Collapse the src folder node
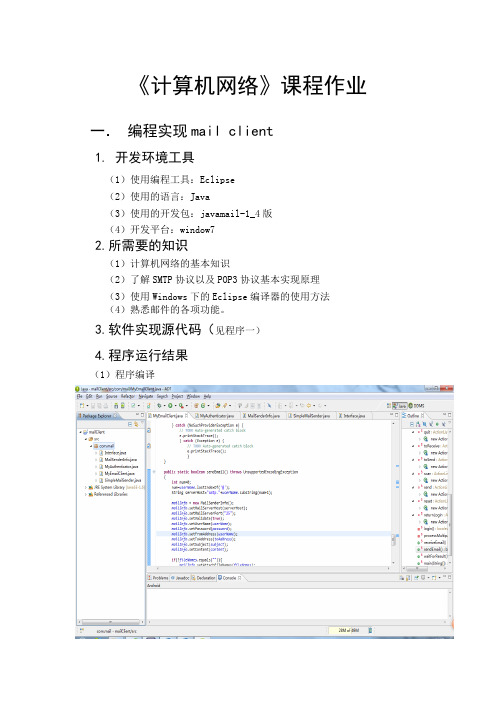Screen dimensions: 496x702 86,439
